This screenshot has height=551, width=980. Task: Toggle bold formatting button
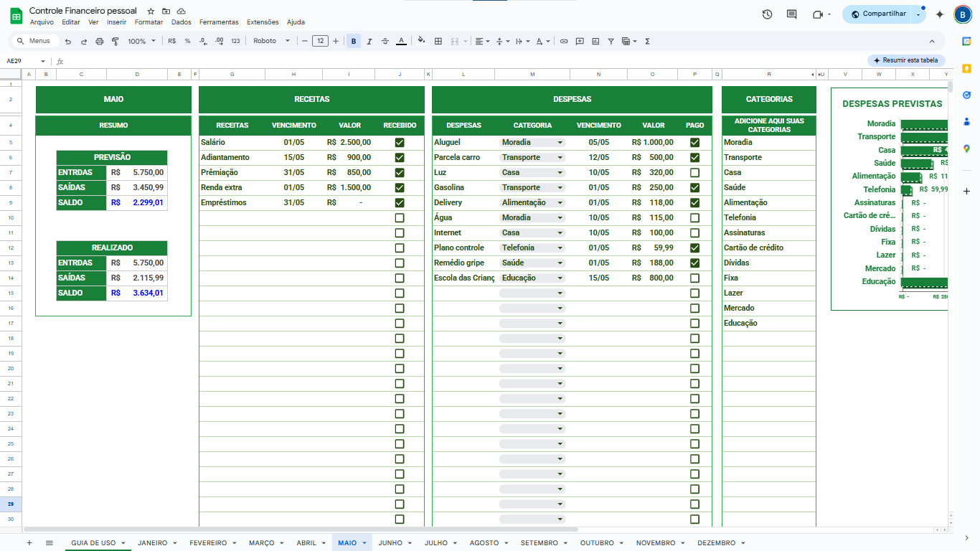click(354, 42)
